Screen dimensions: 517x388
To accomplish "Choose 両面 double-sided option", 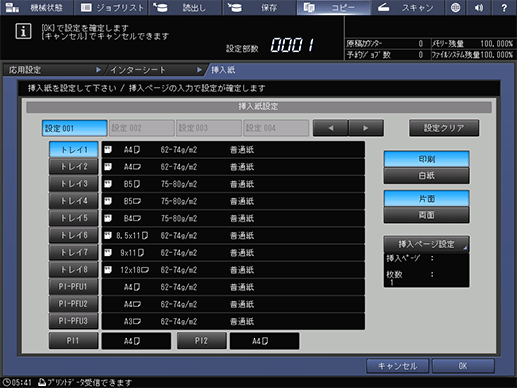I will (427, 215).
